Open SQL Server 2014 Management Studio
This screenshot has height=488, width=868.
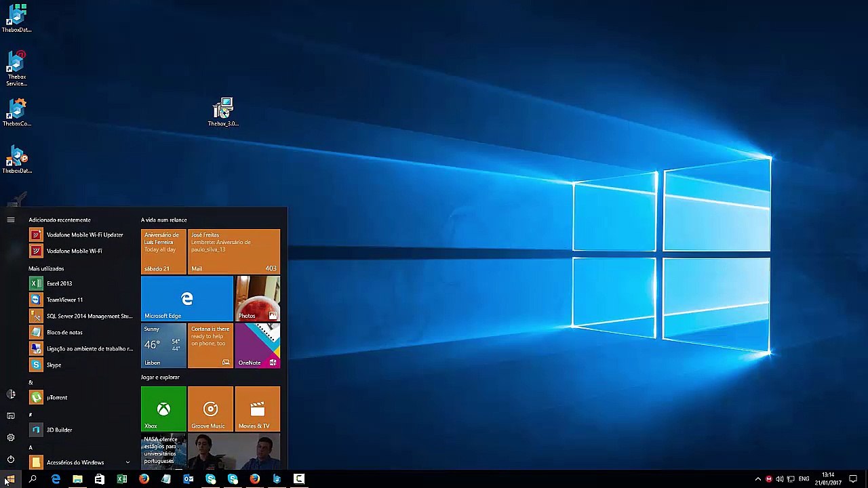tap(82, 316)
